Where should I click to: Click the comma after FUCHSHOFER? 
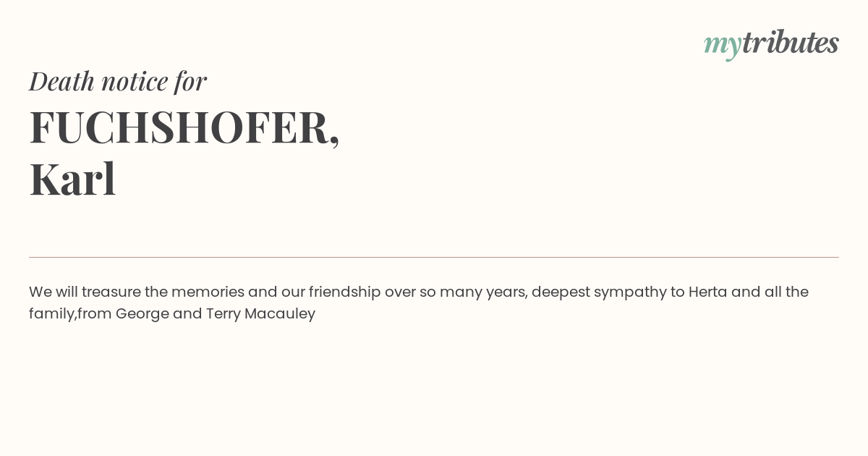pos(333,140)
